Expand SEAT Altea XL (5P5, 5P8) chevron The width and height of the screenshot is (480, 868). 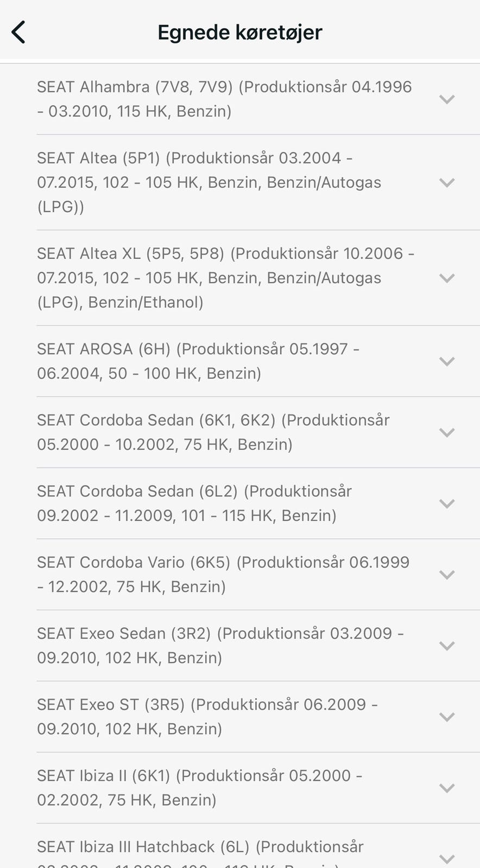click(446, 278)
